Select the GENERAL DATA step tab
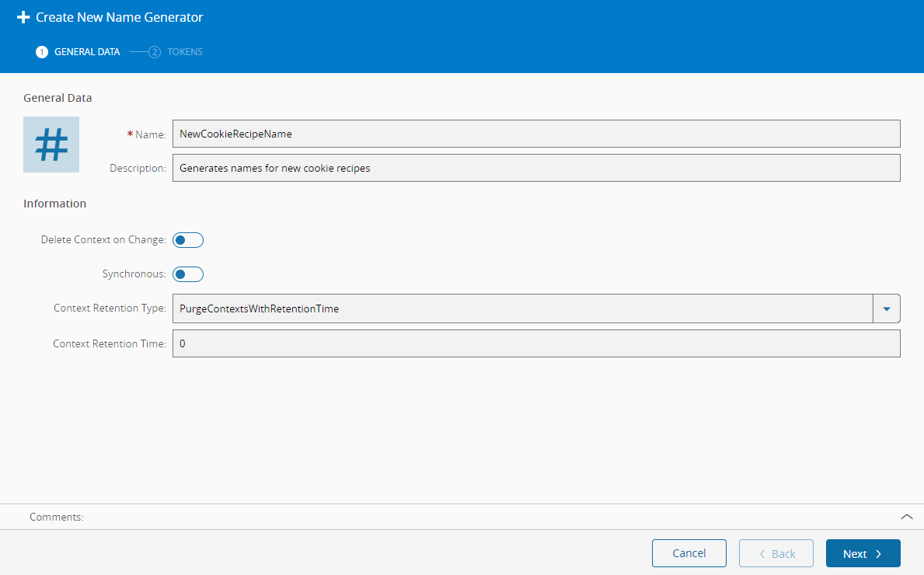The height and width of the screenshot is (575, 924). point(86,52)
